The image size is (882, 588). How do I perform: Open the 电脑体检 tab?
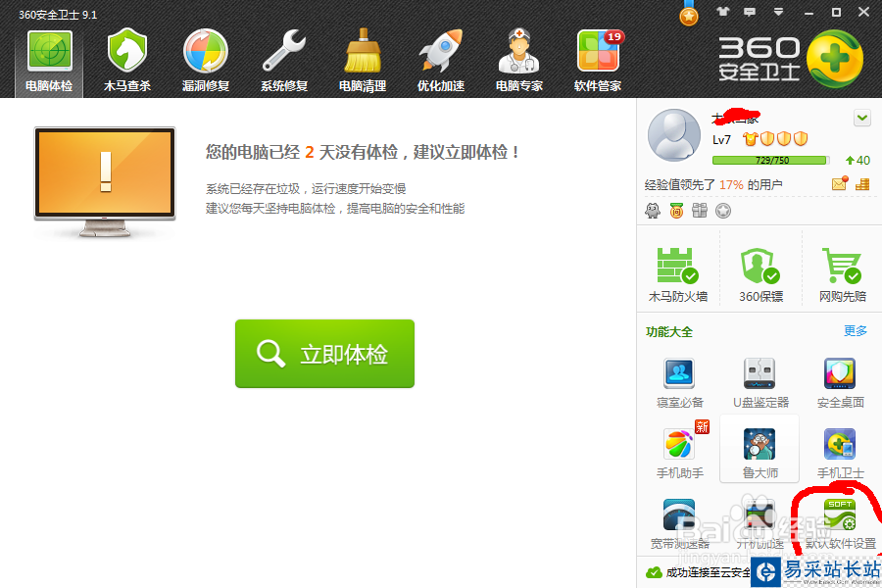(x=49, y=62)
